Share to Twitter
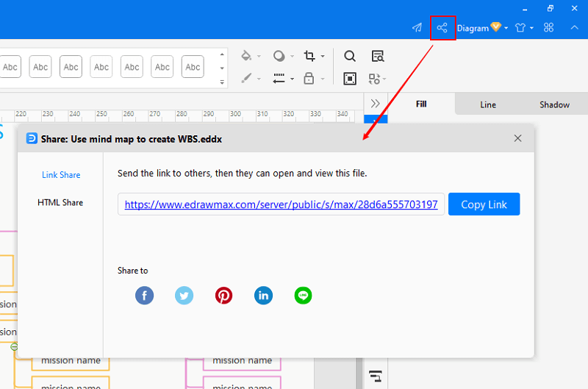This screenshot has height=389, width=588. coord(184,296)
